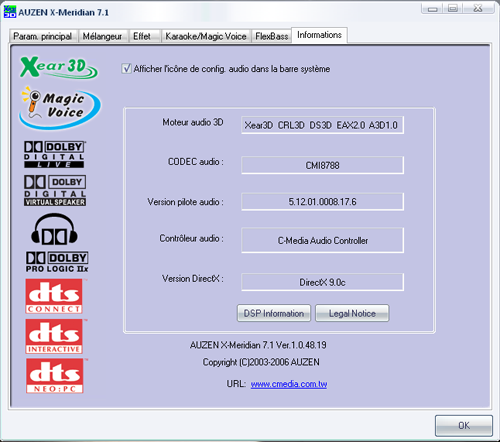Switch to the Param. principal tab
The width and height of the screenshot is (500, 442).
pos(43,36)
